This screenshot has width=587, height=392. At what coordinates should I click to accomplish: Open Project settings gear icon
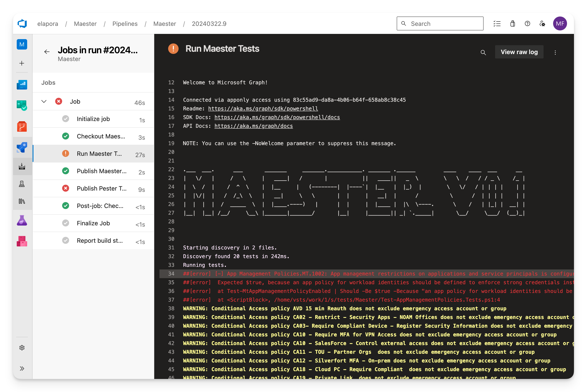pyautogui.click(x=22, y=348)
